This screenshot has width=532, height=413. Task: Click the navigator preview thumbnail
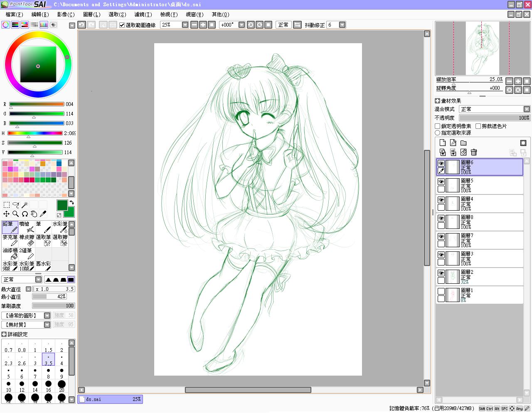tap(483, 48)
